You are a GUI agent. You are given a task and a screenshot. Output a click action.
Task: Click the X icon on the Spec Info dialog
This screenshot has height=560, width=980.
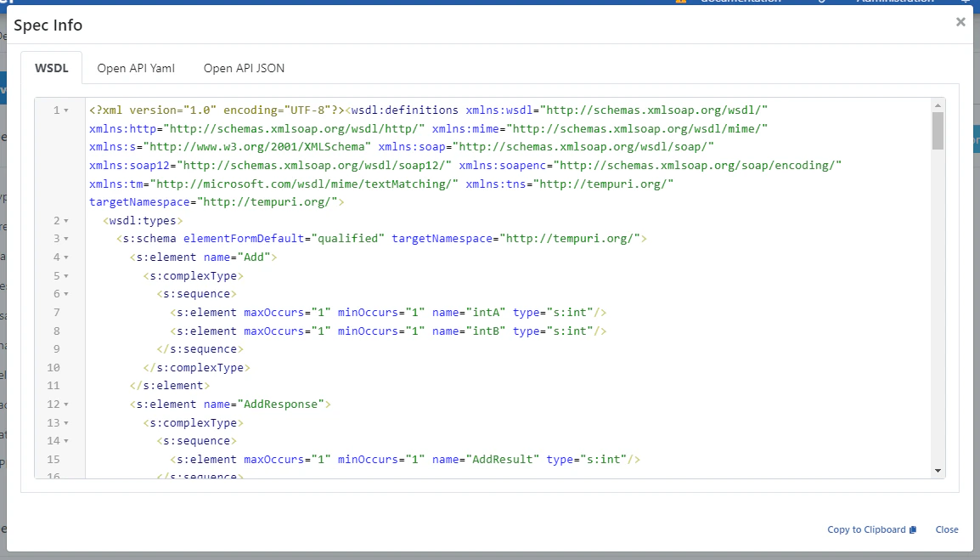tap(960, 21)
